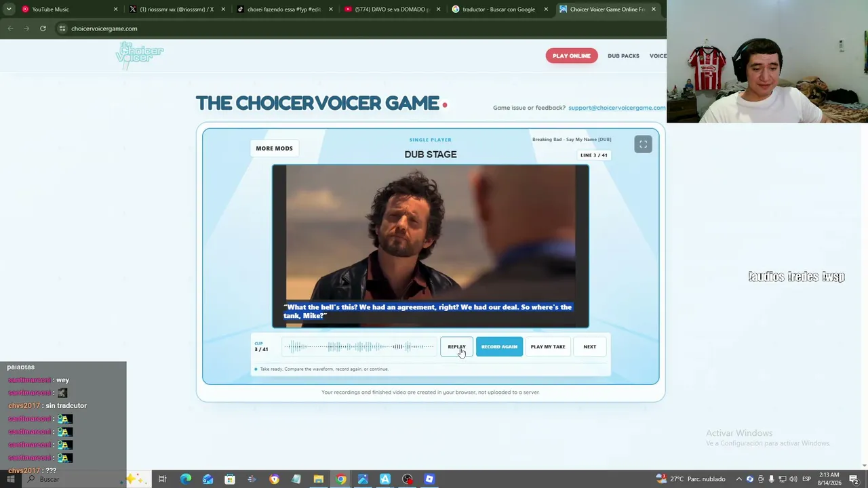Open the weather widget showing 27°C
This screenshot has height=488, width=868.
(691, 479)
